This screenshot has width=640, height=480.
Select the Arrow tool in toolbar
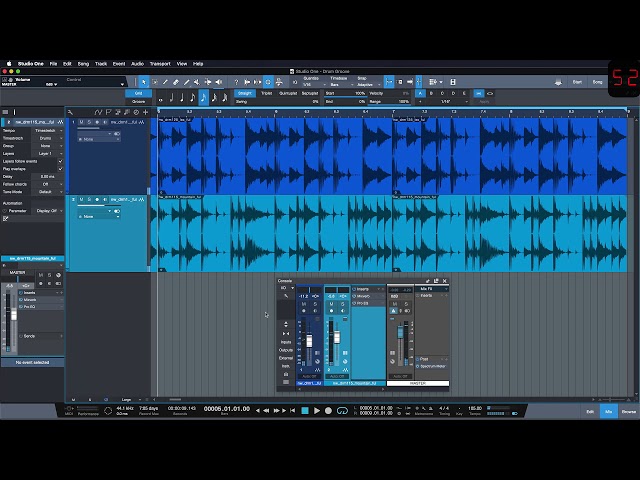144,82
